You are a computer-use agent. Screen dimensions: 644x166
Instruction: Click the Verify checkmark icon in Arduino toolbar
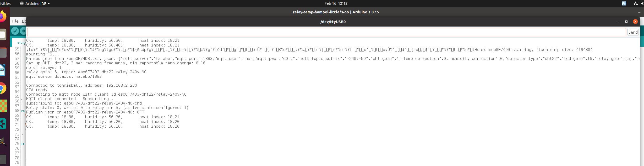(x=15, y=31)
